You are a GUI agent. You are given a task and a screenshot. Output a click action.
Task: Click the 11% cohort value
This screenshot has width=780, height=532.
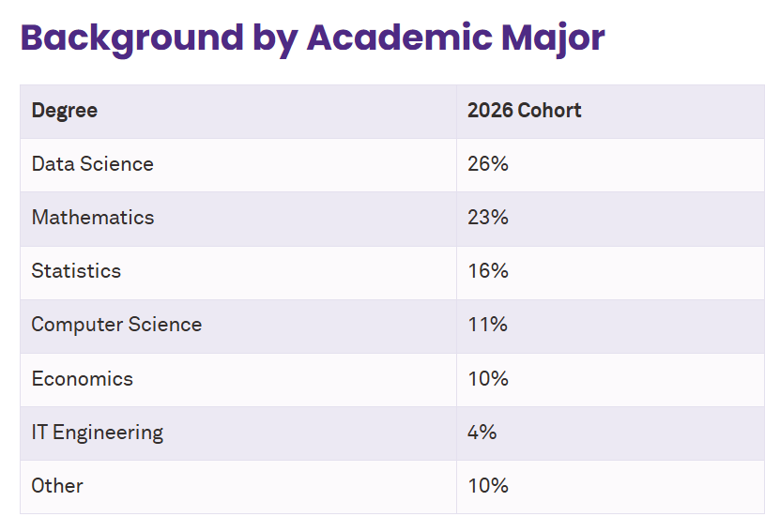coord(487,325)
